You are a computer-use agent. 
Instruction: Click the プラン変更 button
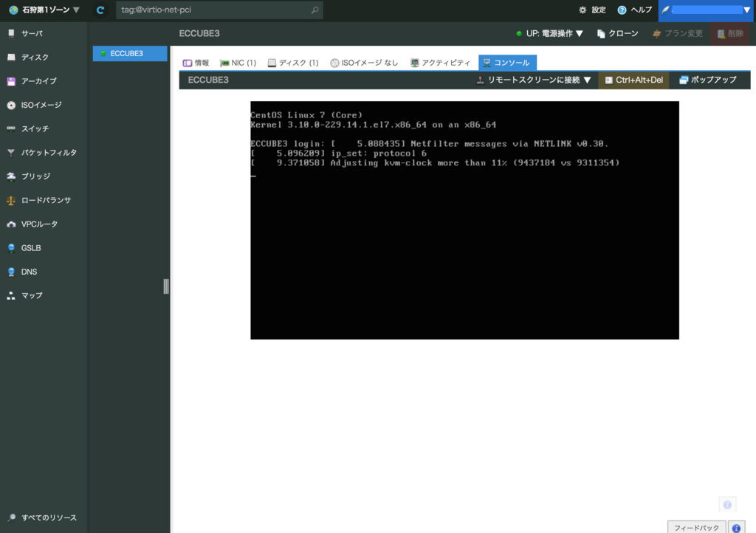[x=678, y=33]
